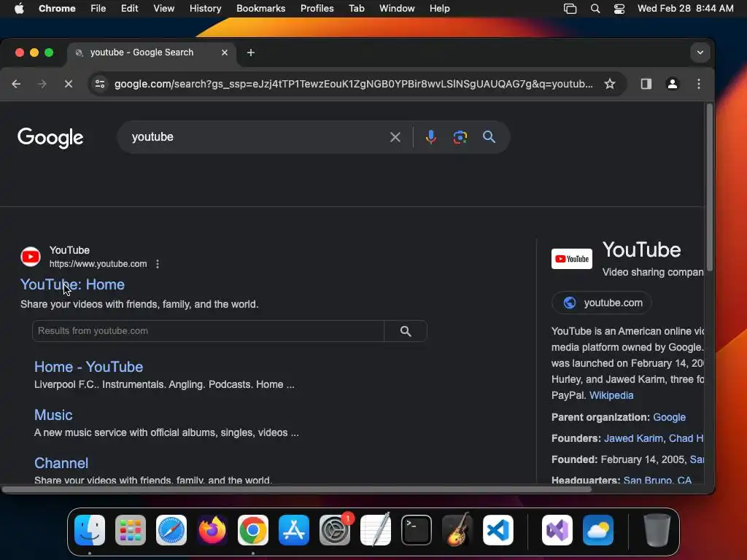The height and width of the screenshot is (560, 747).
Task: Open the Channel sitelink
Action: click(61, 463)
